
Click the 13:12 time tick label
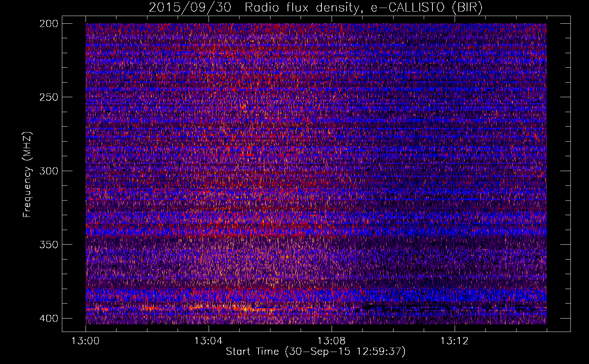click(455, 341)
